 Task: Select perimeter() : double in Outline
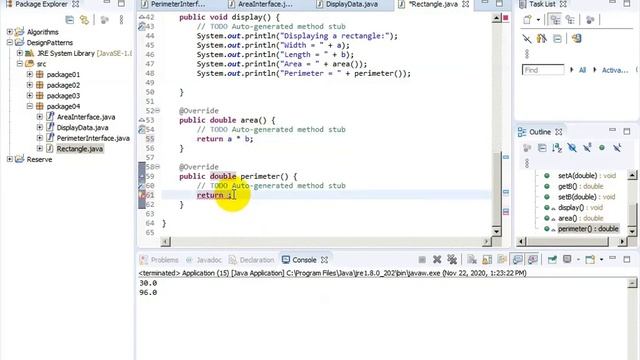point(588,229)
